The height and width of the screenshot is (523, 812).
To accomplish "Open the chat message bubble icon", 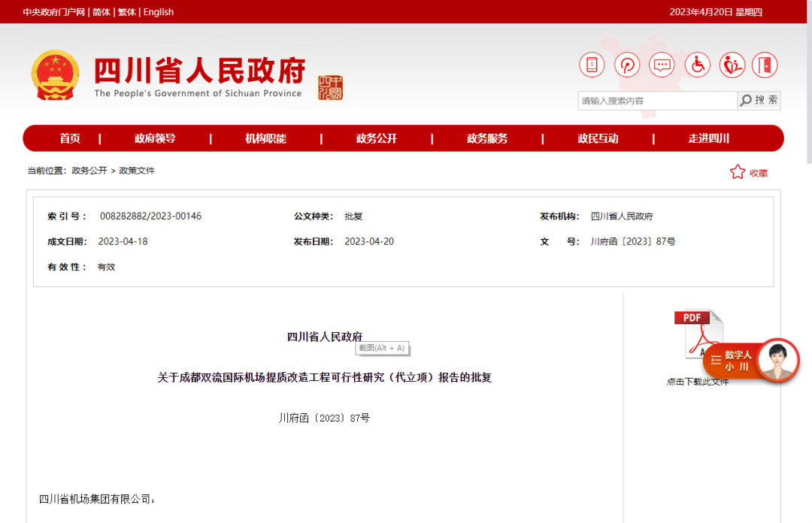I will 662,65.
